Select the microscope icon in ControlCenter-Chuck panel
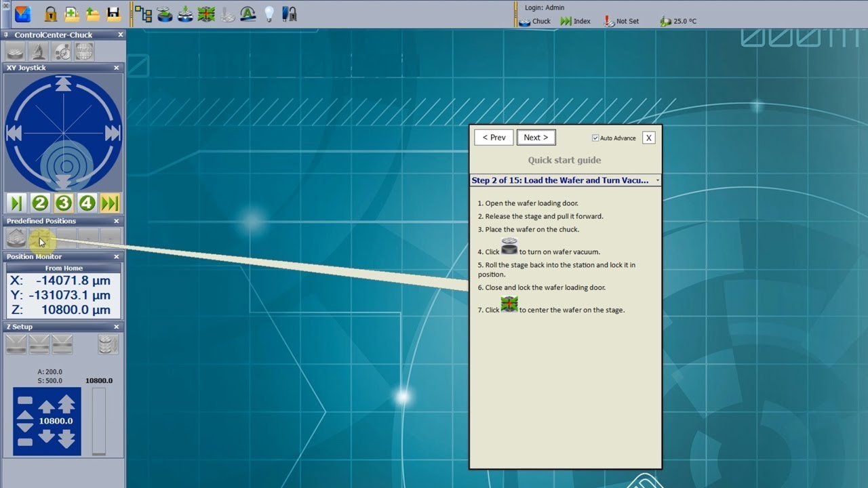Screen dimensions: 868x488 click(x=39, y=51)
